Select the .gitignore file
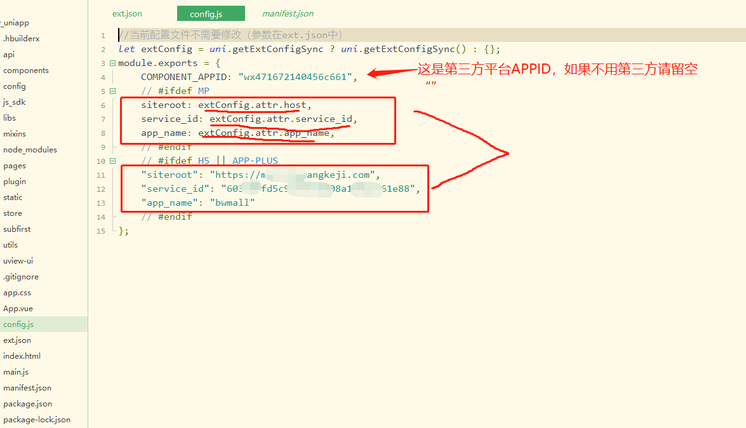The image size is (746, 428). coord(21,277)
